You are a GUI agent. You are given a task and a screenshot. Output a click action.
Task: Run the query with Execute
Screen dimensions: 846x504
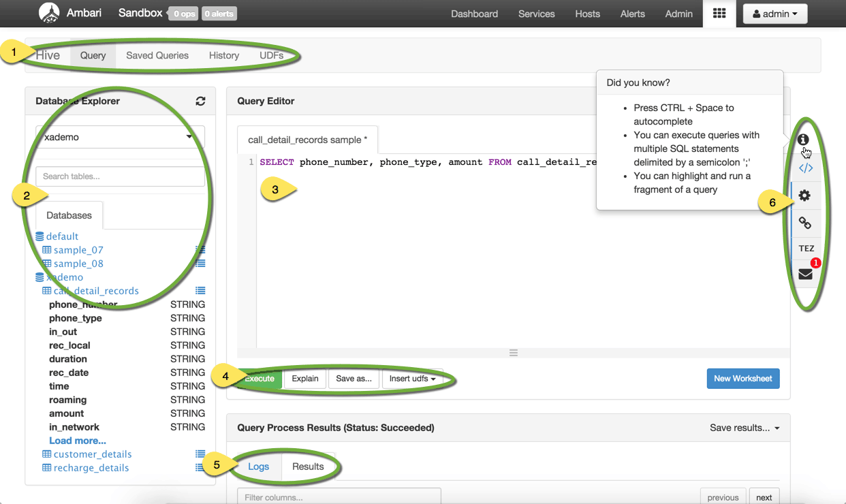point(260,379)
